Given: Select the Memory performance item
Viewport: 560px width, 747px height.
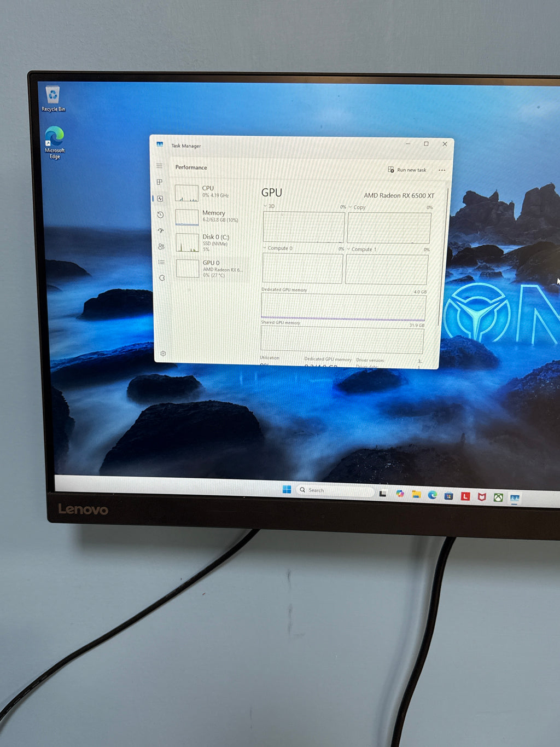Looking at the screenshot, I should point(209,217).
